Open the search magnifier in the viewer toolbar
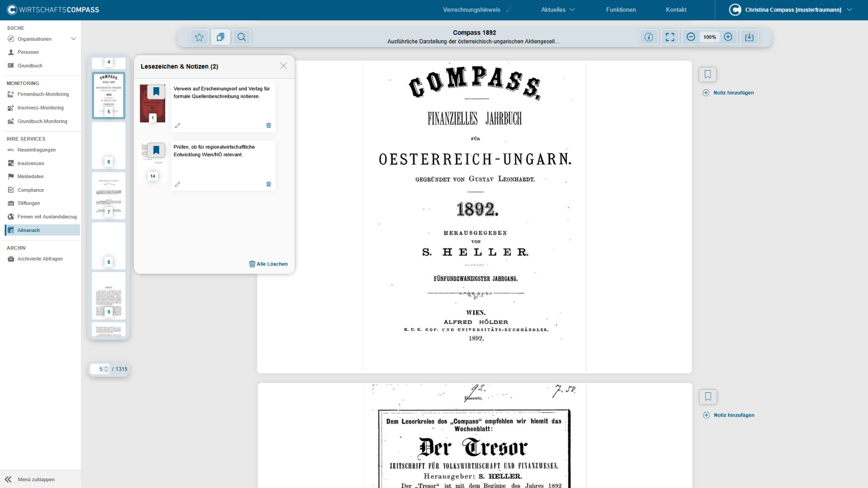The image size is (868, 488). [242, 37]
